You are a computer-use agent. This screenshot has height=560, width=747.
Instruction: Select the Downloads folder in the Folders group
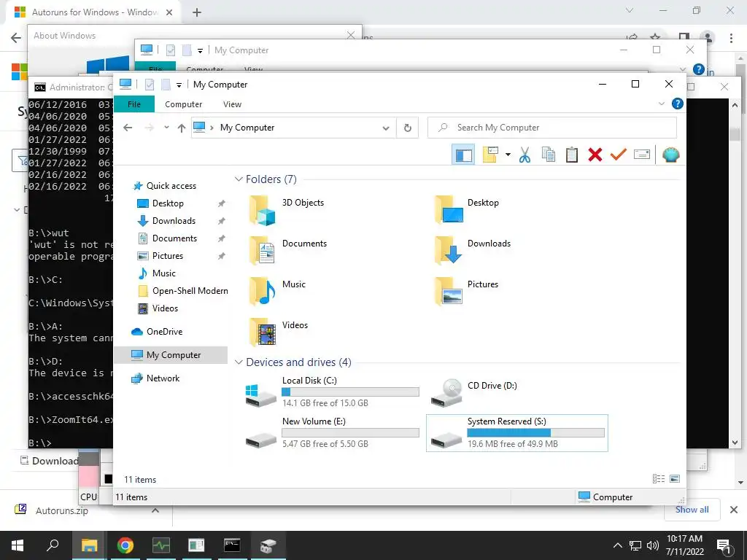pyautogui.click(x=473, y=251)
